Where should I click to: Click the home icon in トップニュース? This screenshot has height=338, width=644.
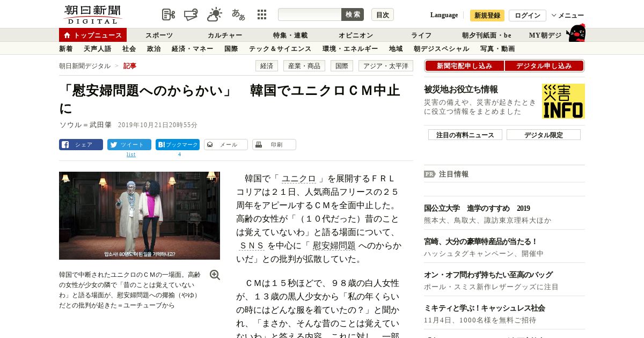[x=67, y=35]
